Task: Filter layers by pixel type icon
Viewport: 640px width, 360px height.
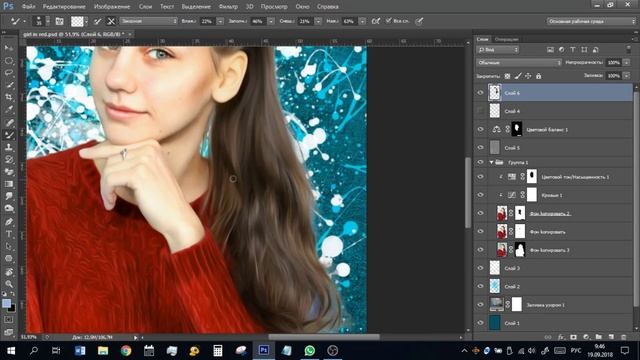Action: (550, 49)
